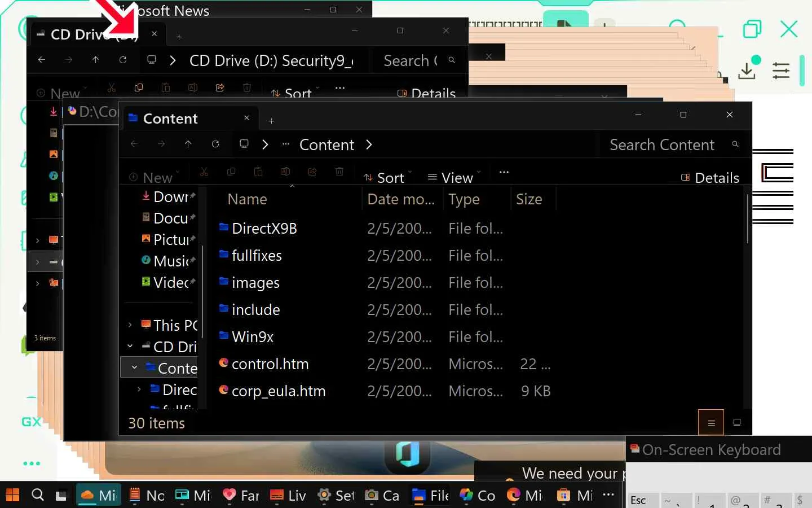Click the Rename icon in the Content toolbar
Screen dimensions: 812x508
285,172
